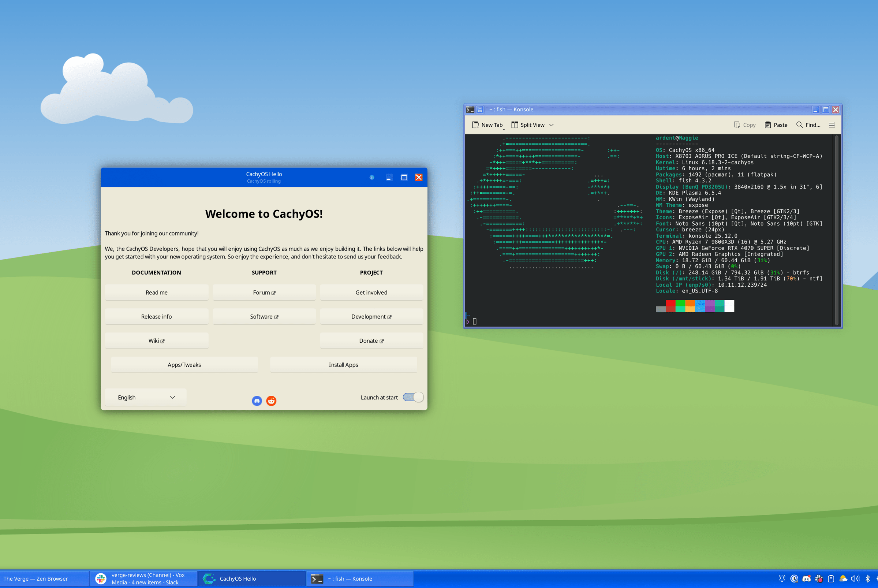Click the 1Password lock icon in tray
Screen dimensions: 878x588
794,578
